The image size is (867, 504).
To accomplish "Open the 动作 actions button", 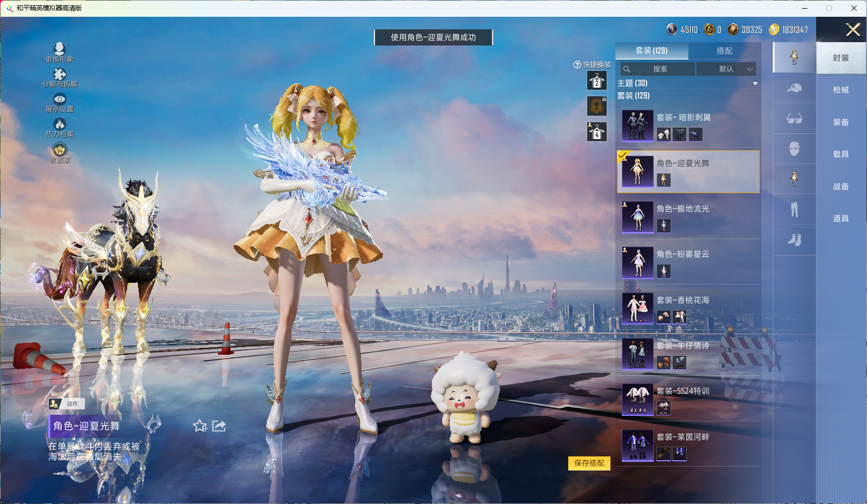I will [x=66, y=403].
